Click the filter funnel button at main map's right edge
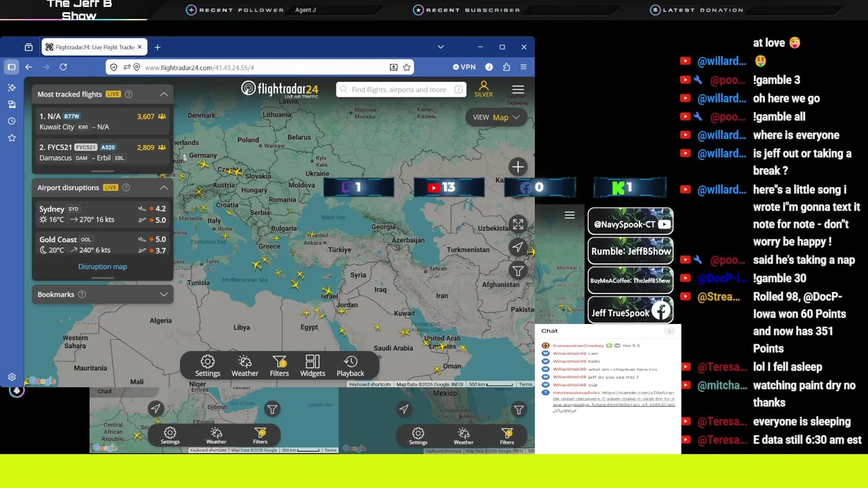Viewport: 868px width, 488px height. (518, 271)
